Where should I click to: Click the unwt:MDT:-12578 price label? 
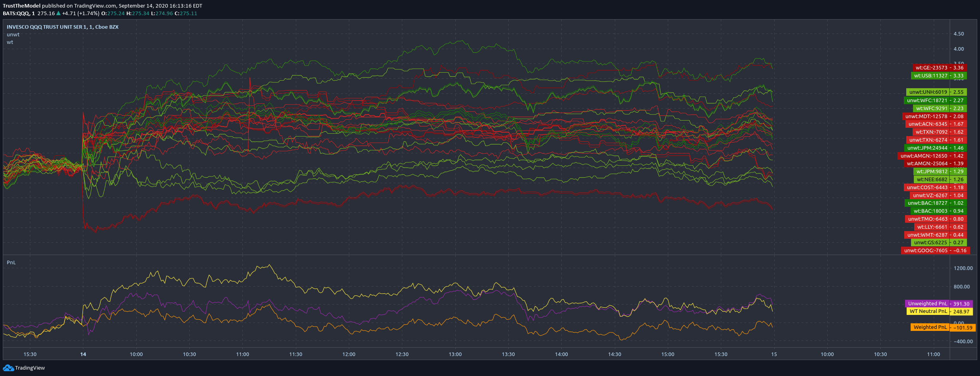[934, 116]
